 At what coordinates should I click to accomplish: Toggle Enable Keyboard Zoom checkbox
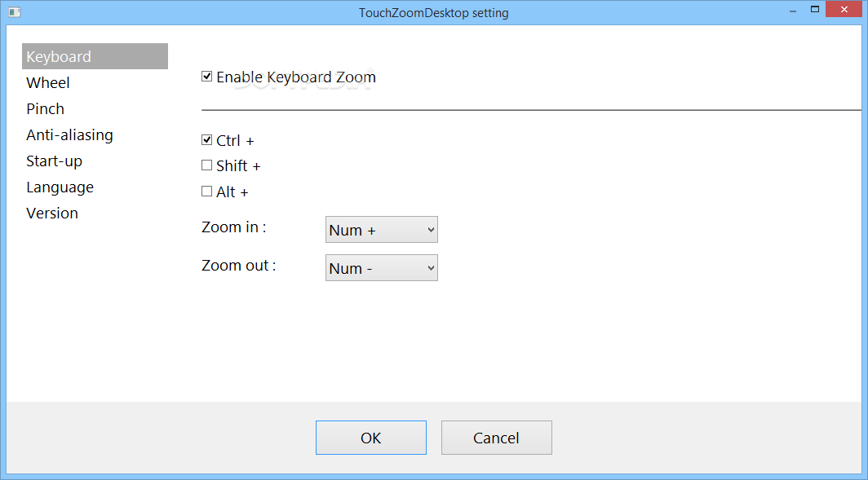click(207, 77)
